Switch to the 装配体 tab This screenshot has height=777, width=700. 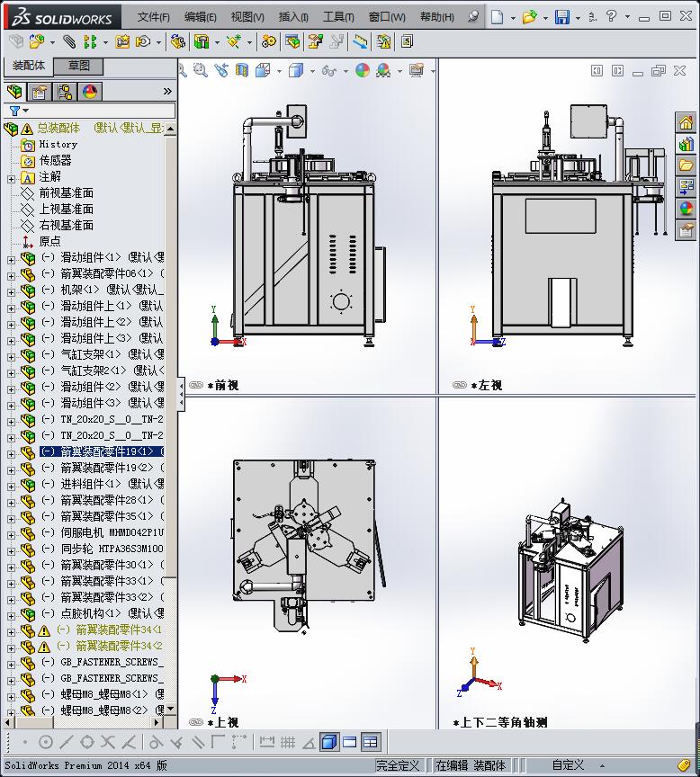pyautogui.click(x=28, y=66)
